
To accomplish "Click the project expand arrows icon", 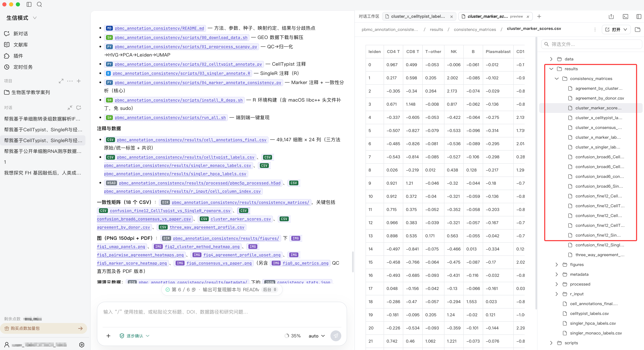I will [x=61, y=81].
